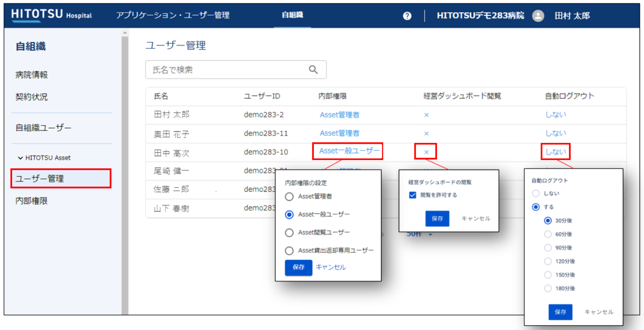Select 180分後 auto logout time
This screenshot has width=644, height=330.
[x=548, y=288]
